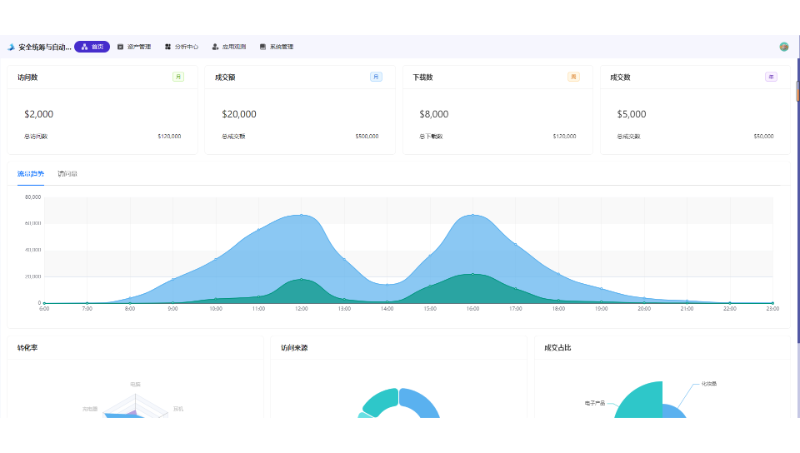This screenshot has width=800, height=453.
Task: Click the 成交占比 panel title
Action: 558,348
